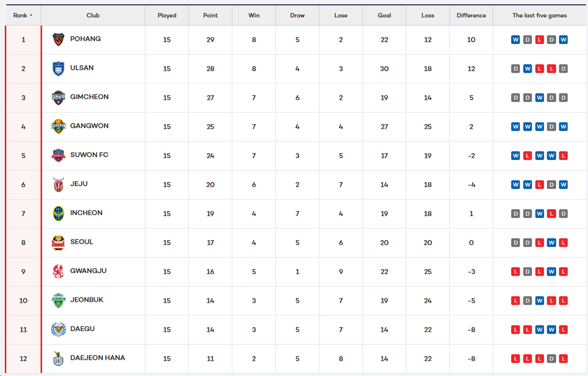588x376 pixels.
Task: Select the Difference column header
Action: [x=471, y=16]
